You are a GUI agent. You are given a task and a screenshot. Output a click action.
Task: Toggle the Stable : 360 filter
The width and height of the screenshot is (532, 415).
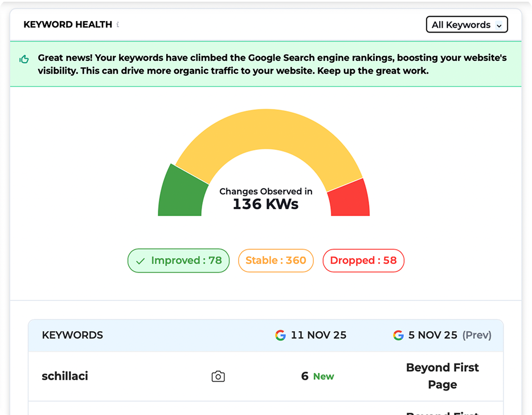coord(276,261)
